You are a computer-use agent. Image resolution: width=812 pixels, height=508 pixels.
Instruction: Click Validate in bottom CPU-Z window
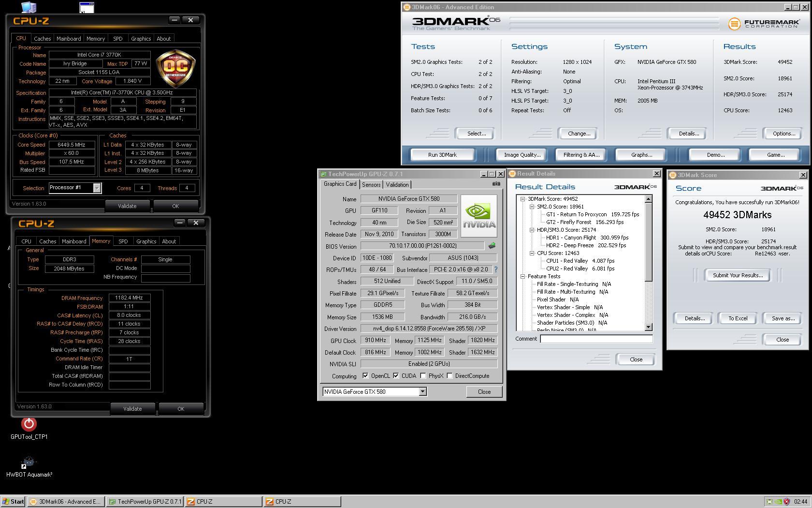click(x=132, y=409)
